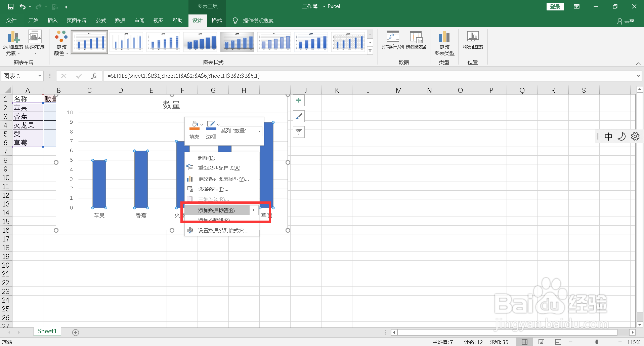This screenshot has height=346, width=644.
Task: Click the horizontal scrollbar right arrow
Action: tap(632, 332)
